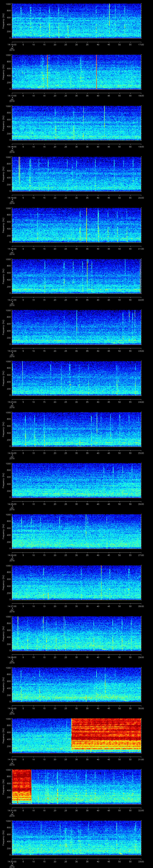Click the '29:00' end time label
The width and height of the screenshot is (153, 868).
(x=141, y=657)
